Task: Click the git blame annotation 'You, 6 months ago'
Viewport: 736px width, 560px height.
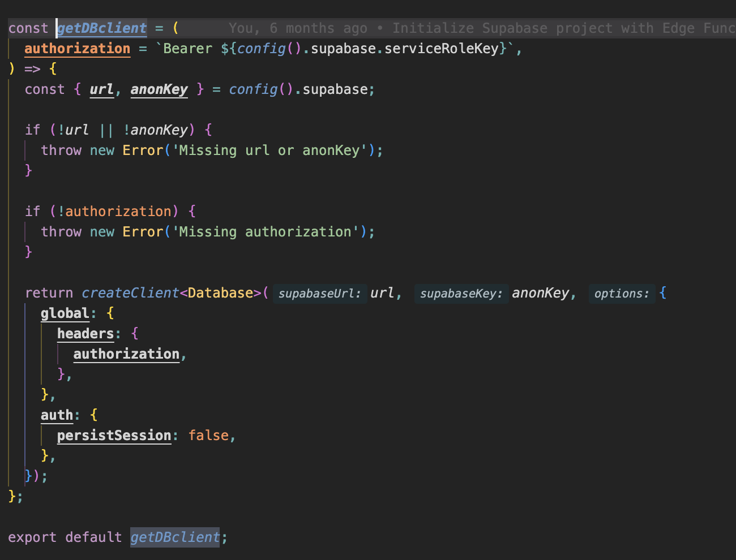Action: click(298, 28)
